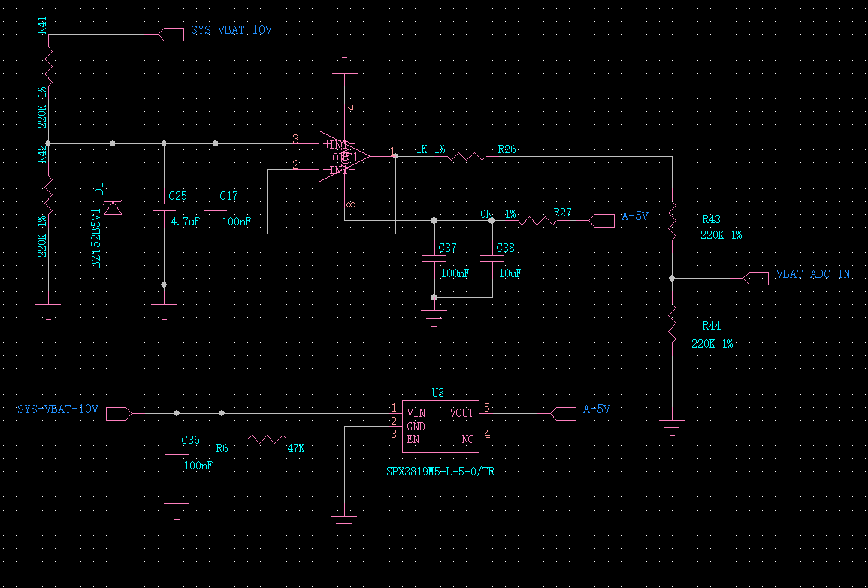
Task: Select the SPX3819 regulator U3 box
Action: (x=440, y=426)
